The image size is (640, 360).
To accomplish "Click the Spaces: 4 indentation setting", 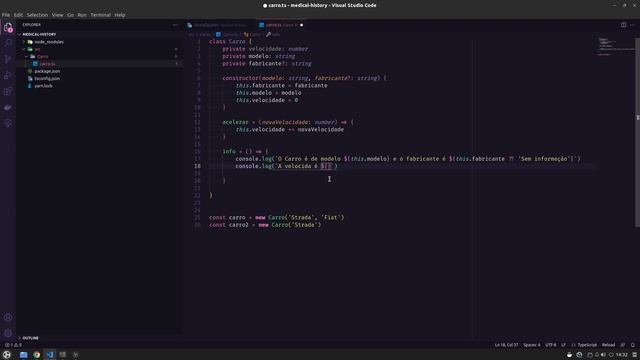I will point(531,345).
